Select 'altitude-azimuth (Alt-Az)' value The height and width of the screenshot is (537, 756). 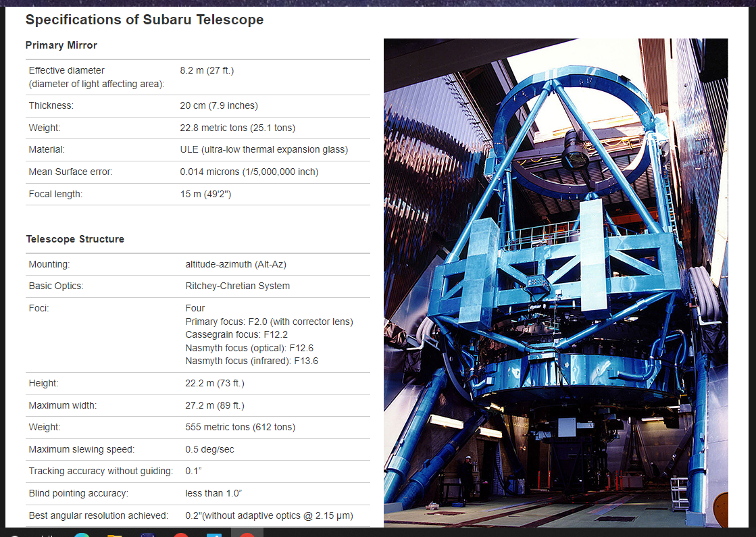236,264
